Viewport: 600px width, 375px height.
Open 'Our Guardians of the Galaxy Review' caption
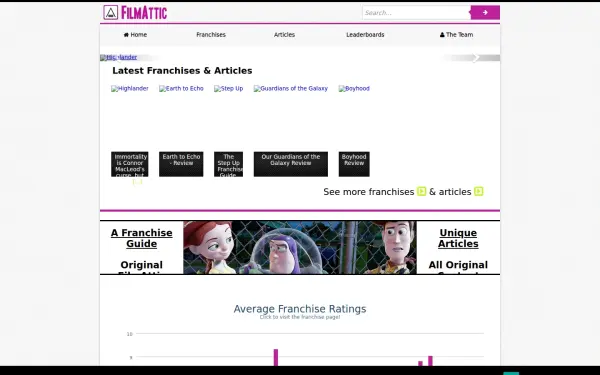click(x=291, y=165)
